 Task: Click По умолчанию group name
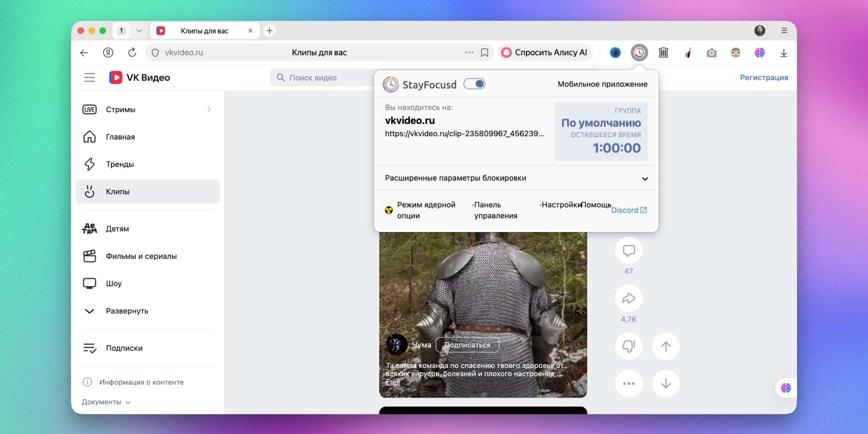click(x=601, y=123)
